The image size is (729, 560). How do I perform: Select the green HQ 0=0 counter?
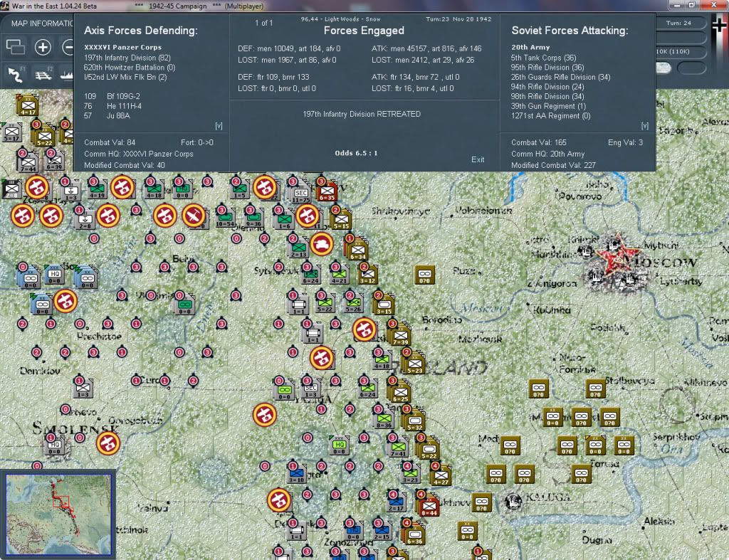[339, 445]
